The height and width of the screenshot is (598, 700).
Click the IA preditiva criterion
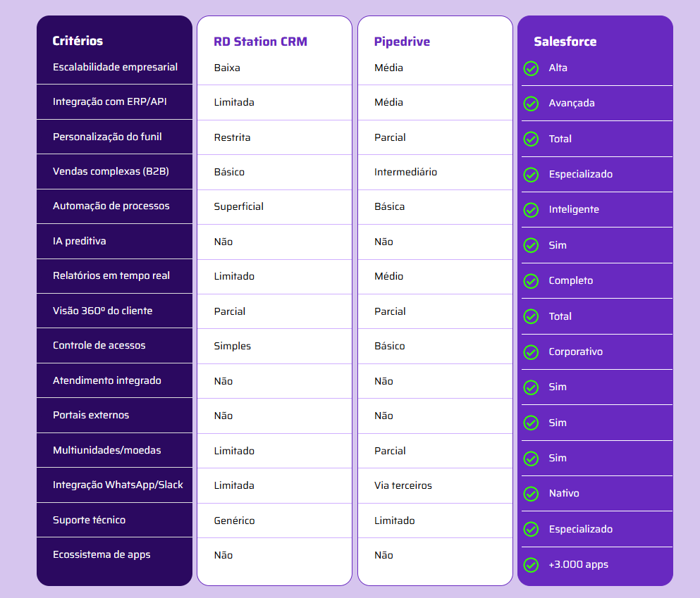[x=80, y=241]
